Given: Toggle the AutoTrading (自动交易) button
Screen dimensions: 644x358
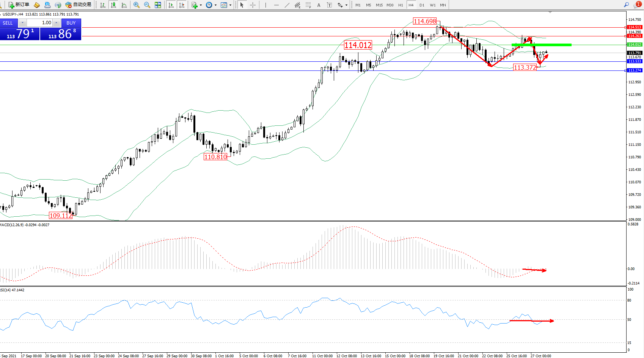Looking at the screenshot, I should pyautogui.click(x=79, y=5).
